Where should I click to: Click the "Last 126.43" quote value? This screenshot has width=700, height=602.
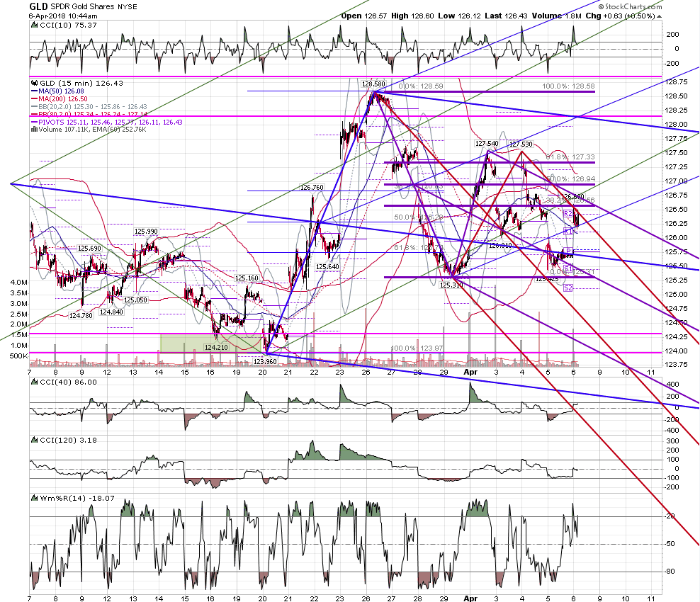point(506,16)
